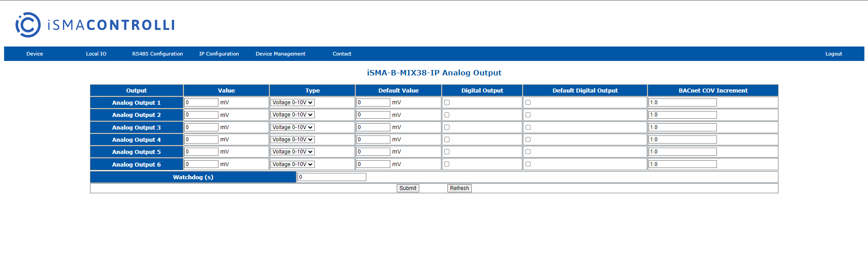868x256 pixels.
Task: Open the Local IO menu
Action: pyautogui.click(x=96, y=54)
